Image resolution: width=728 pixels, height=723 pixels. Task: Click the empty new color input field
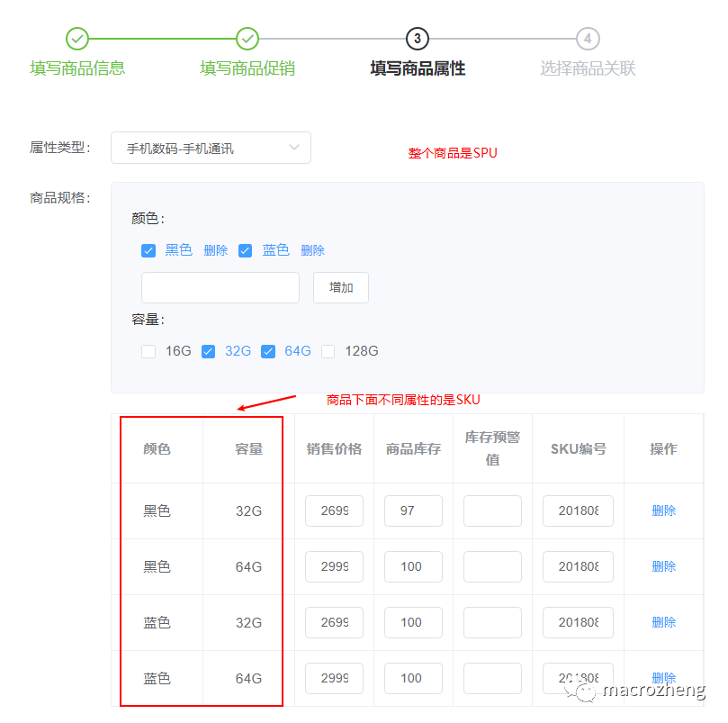coord(220,287)
